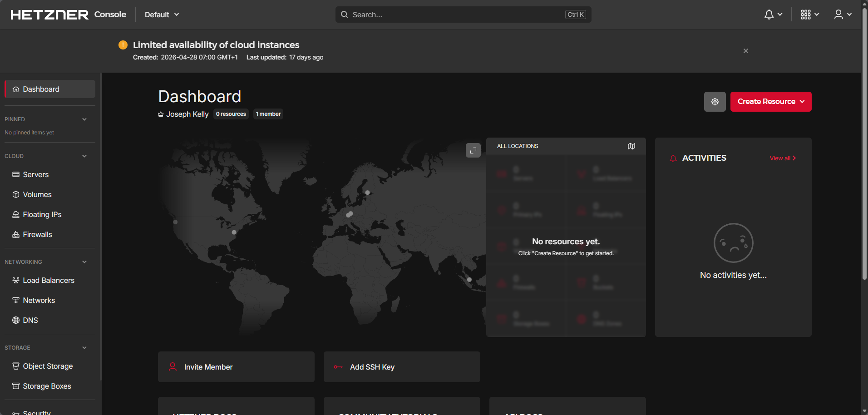Image resolution: width=868 pixels, height=415 pixels.
Task: Click the Networks icon
Action: pyautogui.click(x=16, y=300)
